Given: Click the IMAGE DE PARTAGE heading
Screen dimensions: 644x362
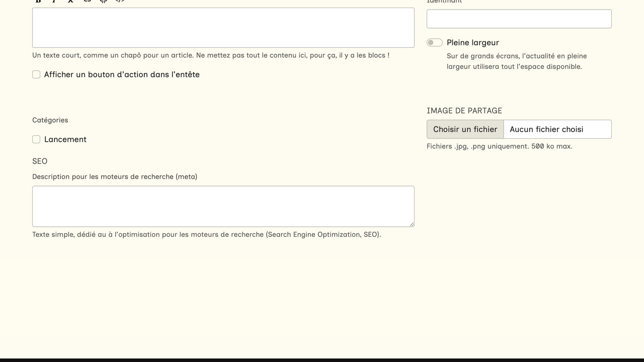Looking at the screenshot, I should tap(464, 111).
